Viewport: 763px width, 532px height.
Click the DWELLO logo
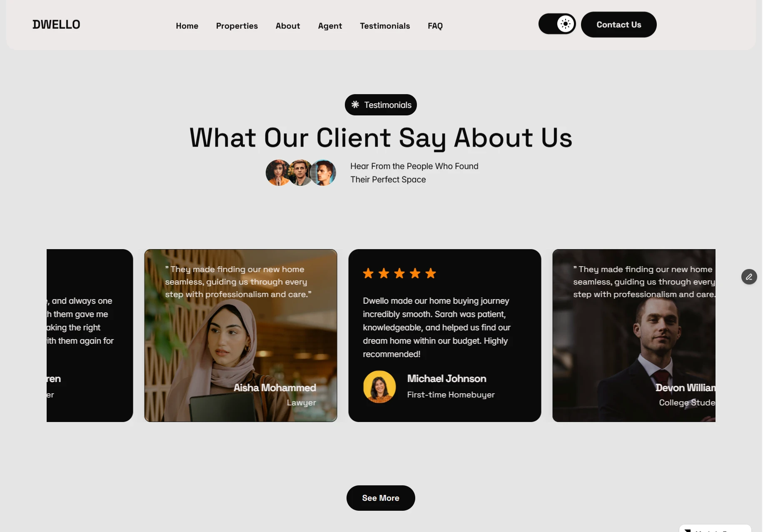[56, 25]
